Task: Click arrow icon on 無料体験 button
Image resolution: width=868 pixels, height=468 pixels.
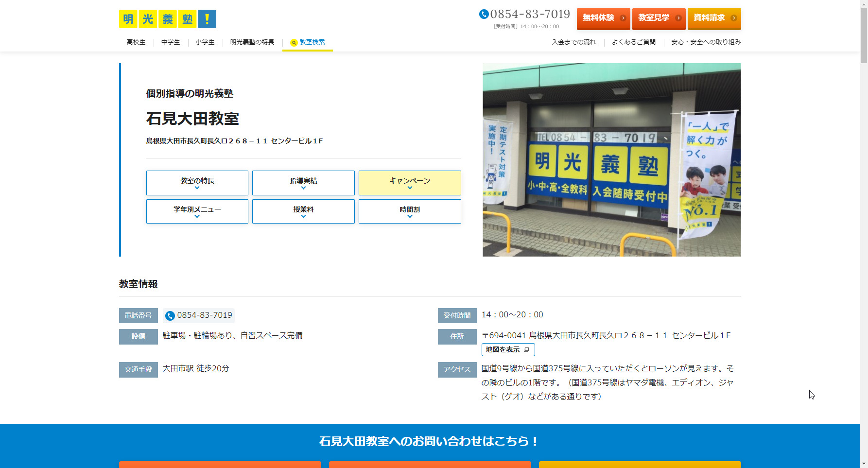Action: tap(623, 18)
